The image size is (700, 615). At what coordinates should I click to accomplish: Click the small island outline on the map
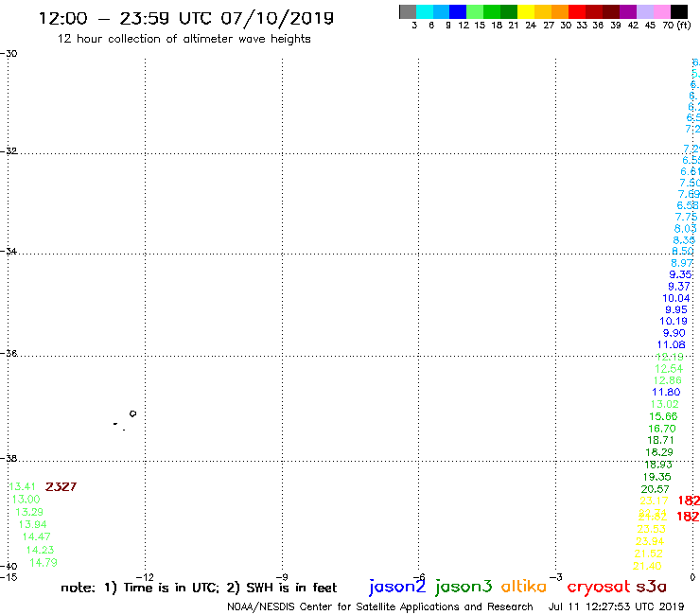coord(132,413)
